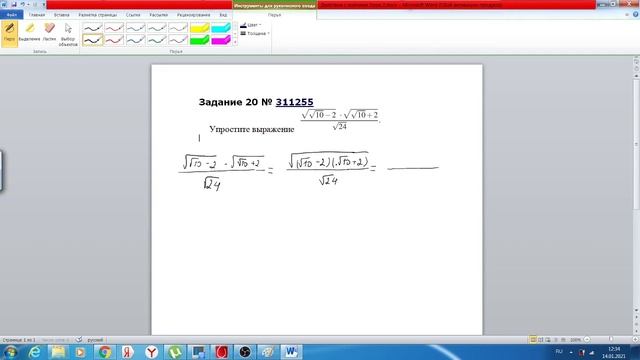
Task: Open the Файл tab
Action: click(11, 15)
